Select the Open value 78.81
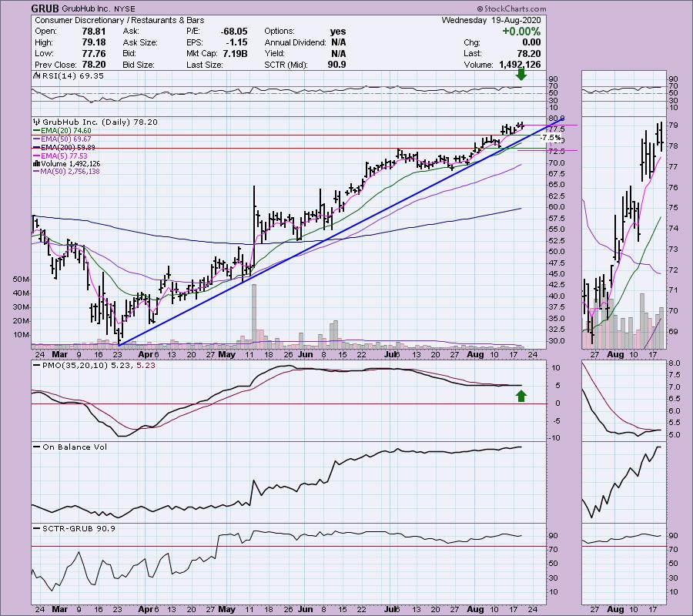 [x=94, y=32]
